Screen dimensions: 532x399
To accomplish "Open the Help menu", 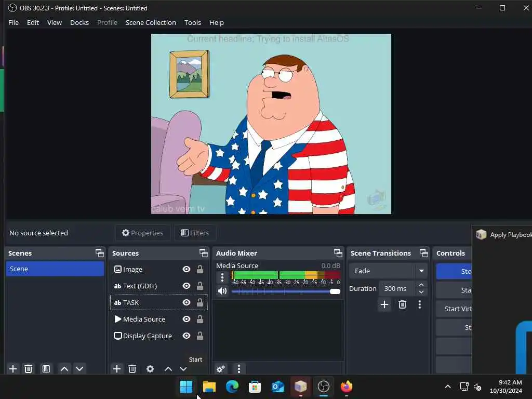I will click(217, 22).
